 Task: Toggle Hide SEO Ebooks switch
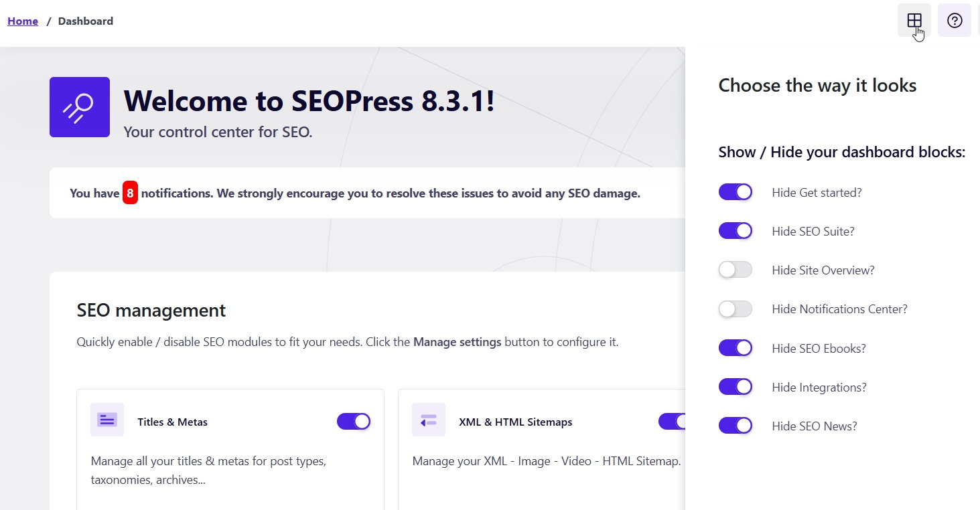click(735, 348)
